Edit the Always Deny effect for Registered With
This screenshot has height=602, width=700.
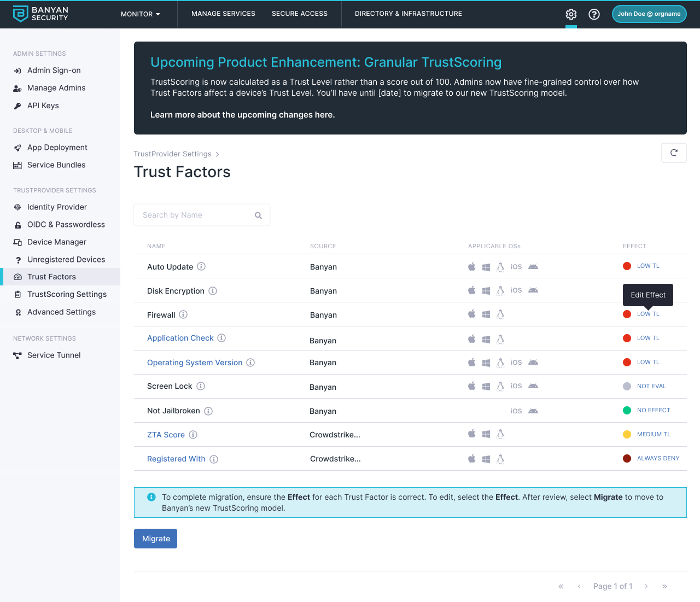point(658,458)
